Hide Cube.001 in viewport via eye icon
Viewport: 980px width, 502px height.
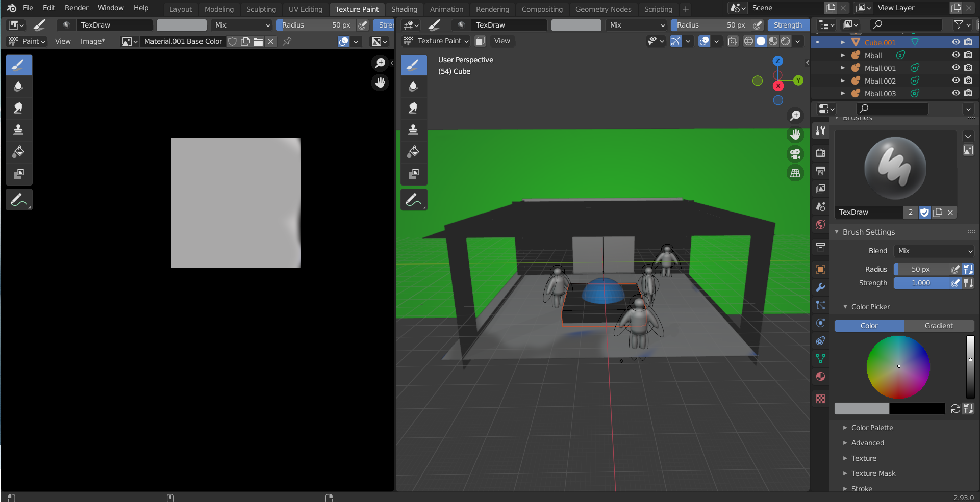[956, 42]
